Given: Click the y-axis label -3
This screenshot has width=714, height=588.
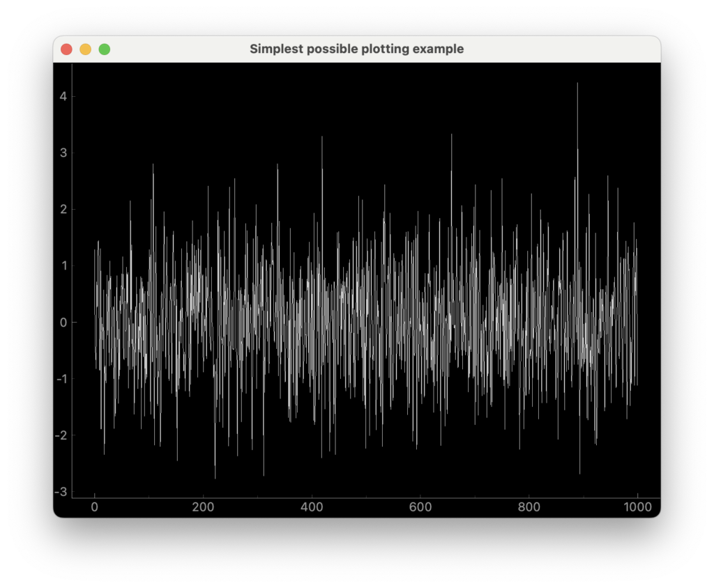Looking at the screenshot, I should (x=61, y=492).
